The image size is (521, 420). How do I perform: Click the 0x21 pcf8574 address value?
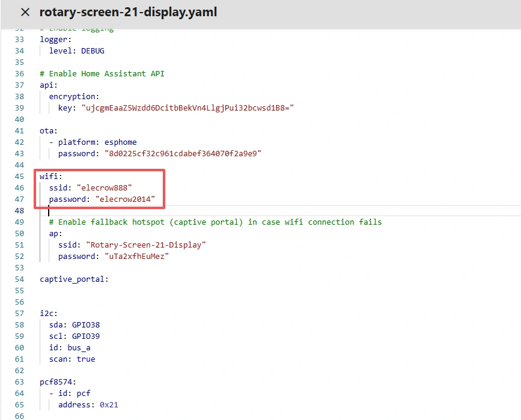(x=109, y=405)
